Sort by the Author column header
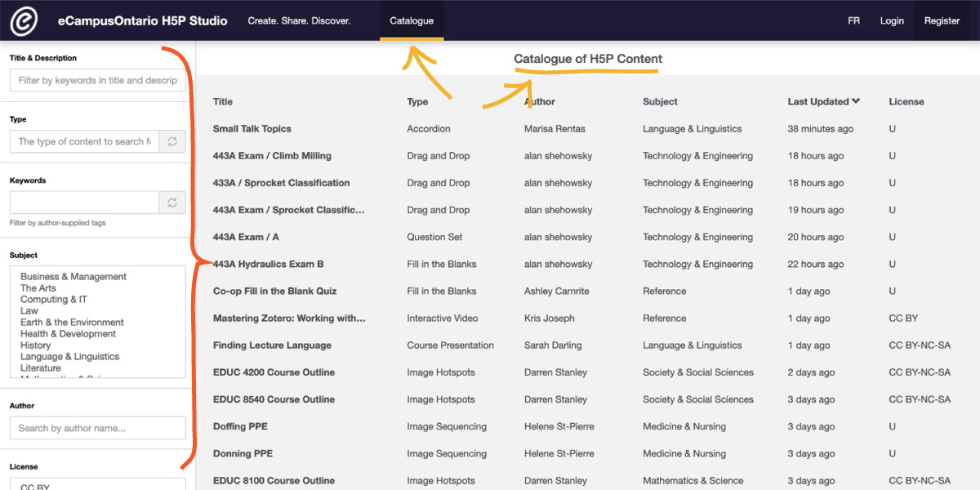 540,102
